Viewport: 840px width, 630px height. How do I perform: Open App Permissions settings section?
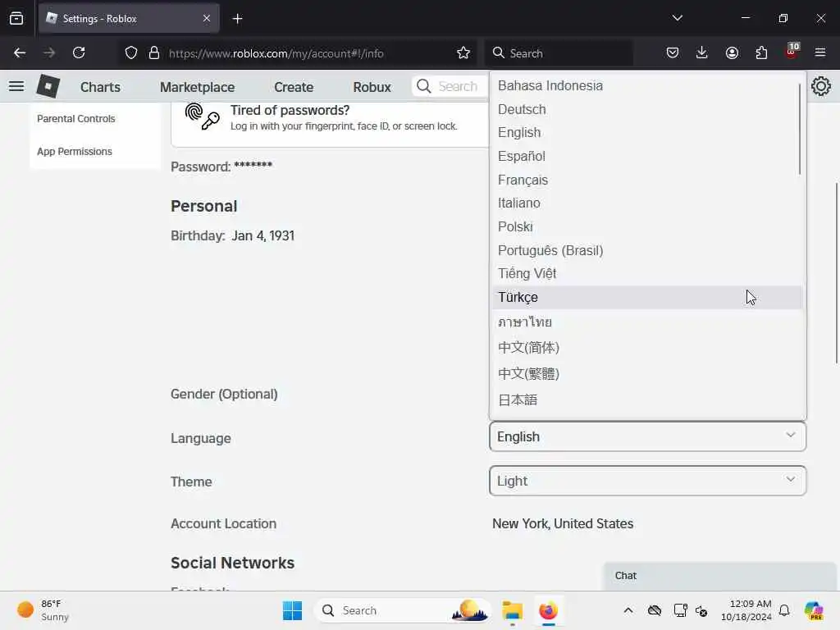click(75, 152)
